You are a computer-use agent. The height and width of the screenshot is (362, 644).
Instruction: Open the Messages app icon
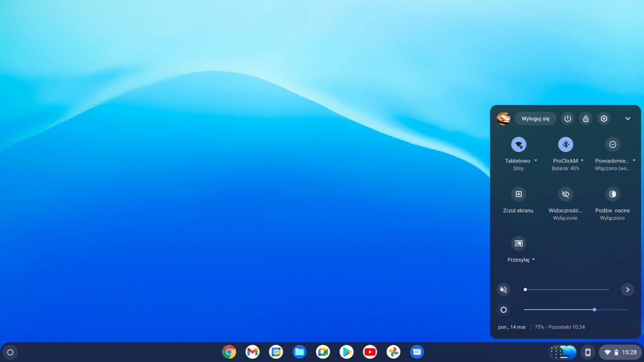[417, 352]
